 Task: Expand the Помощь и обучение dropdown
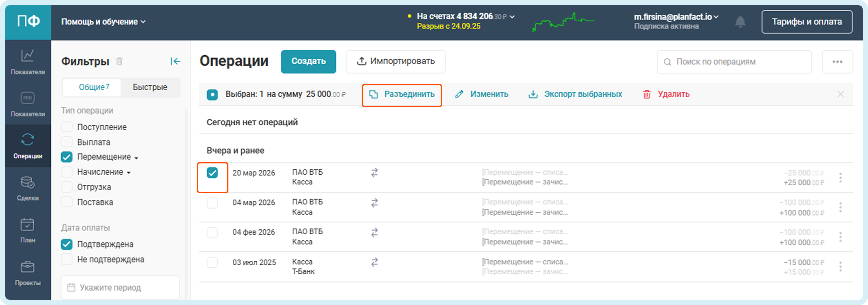[x=103, y=22]
